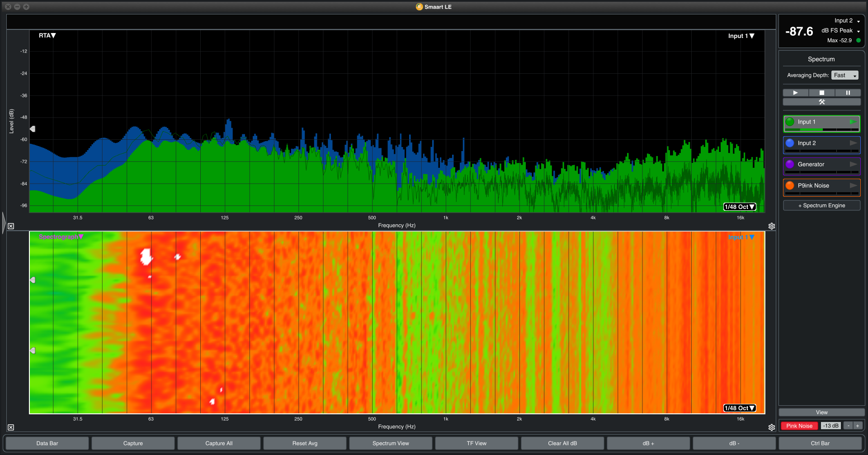This screenshot has height=455, width=868.
Task: Switch to TF View
Action: tap(476, 443)
